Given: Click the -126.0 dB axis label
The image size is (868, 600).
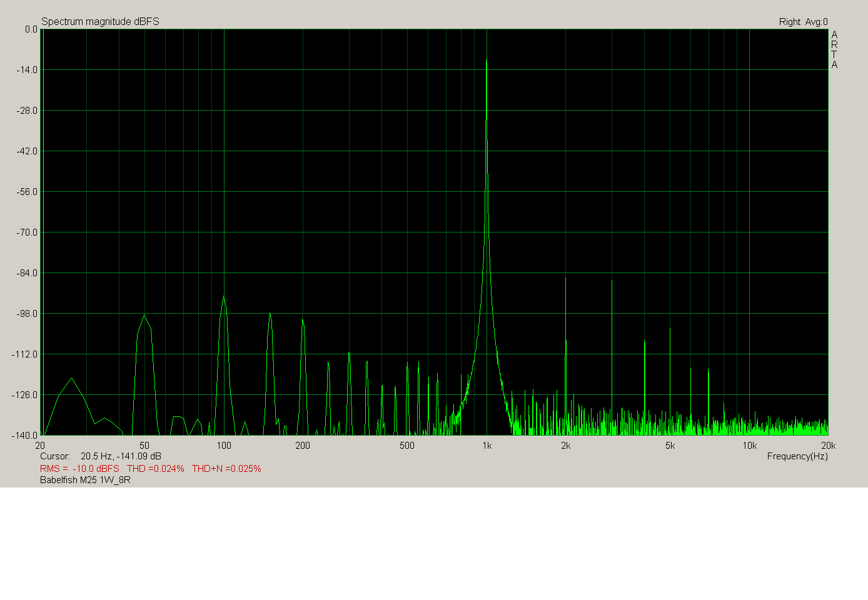Looking at the screenshot, I should tap(25, 395).
